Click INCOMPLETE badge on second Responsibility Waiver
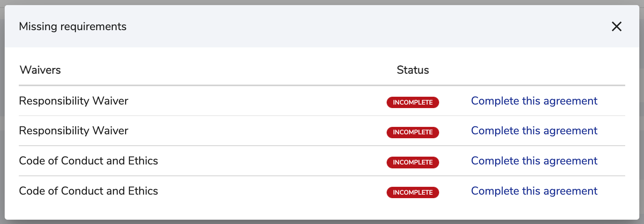 pos(412,132)
